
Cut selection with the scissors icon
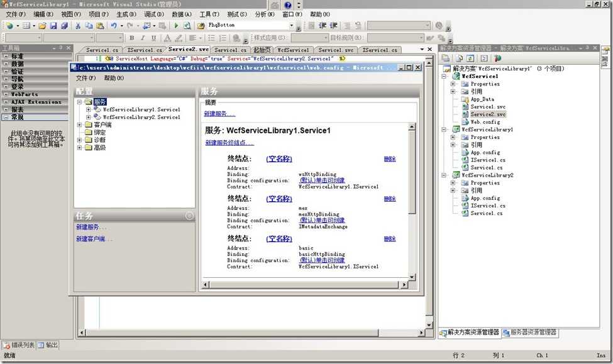click(x=78, y=26)
